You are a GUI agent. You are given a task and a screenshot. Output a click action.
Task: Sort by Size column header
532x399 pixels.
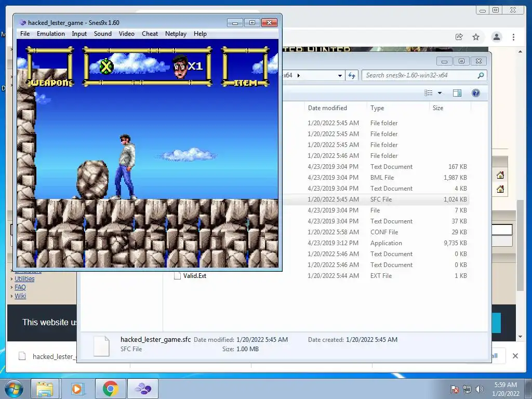[x=437, y=108]
